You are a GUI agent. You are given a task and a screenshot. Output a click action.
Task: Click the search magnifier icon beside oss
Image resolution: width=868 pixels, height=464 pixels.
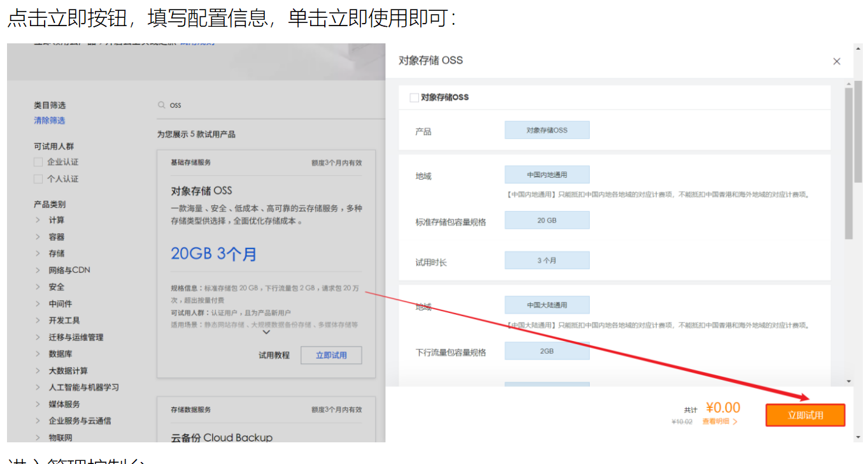[162, 105]
